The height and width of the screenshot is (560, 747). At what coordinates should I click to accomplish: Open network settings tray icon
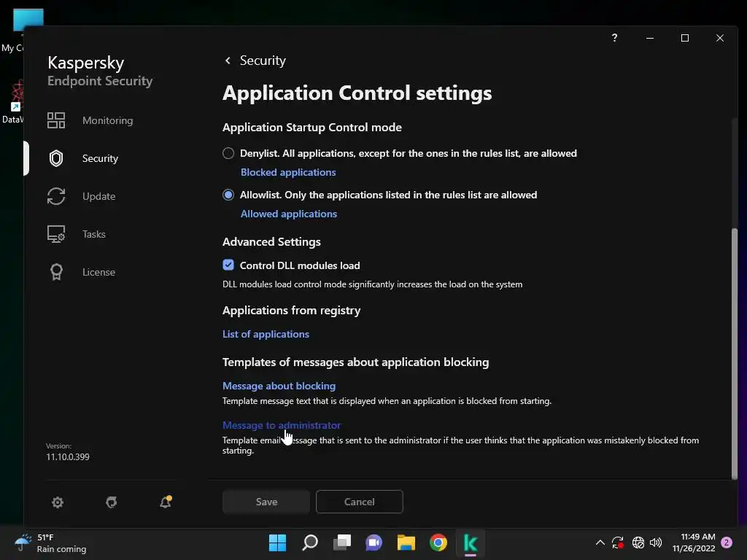tap(638, 542)
